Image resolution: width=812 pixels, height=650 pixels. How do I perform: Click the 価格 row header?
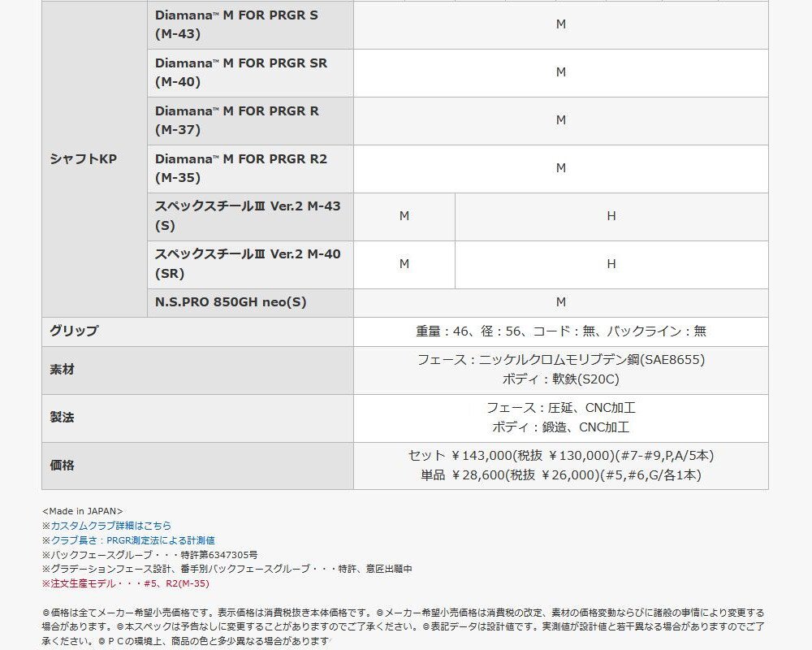point(197,466)
